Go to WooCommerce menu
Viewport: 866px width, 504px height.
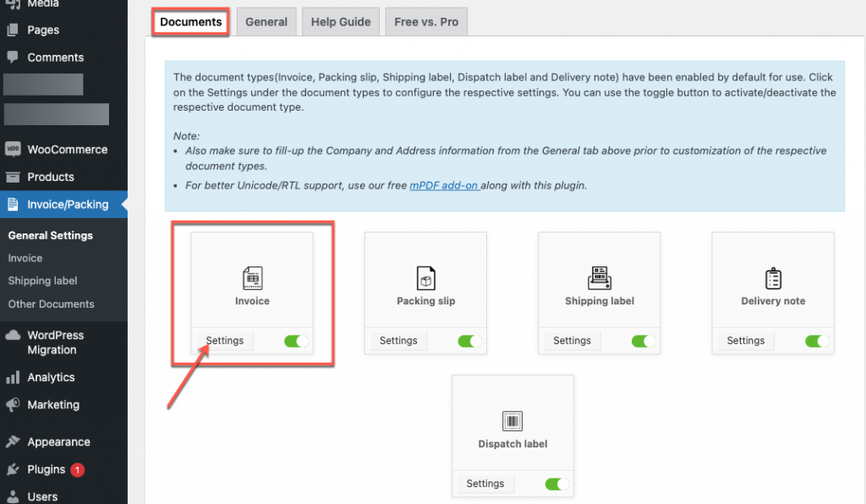tap(68, 149)
